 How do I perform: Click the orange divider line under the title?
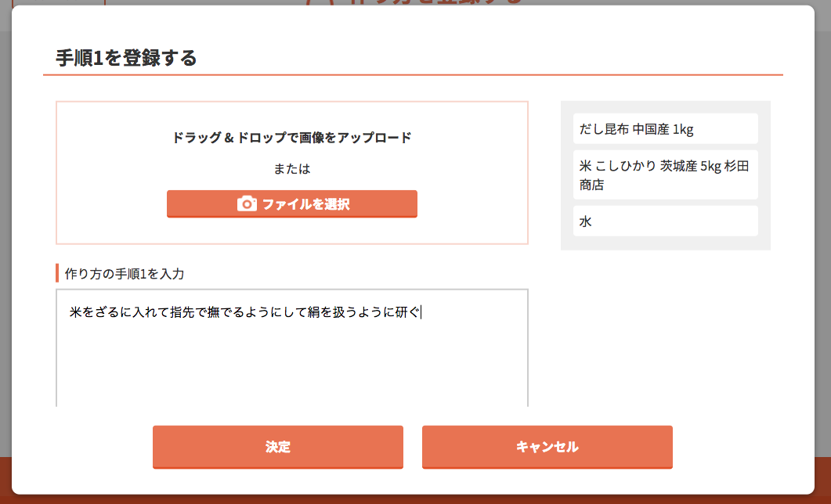[412, 75]
